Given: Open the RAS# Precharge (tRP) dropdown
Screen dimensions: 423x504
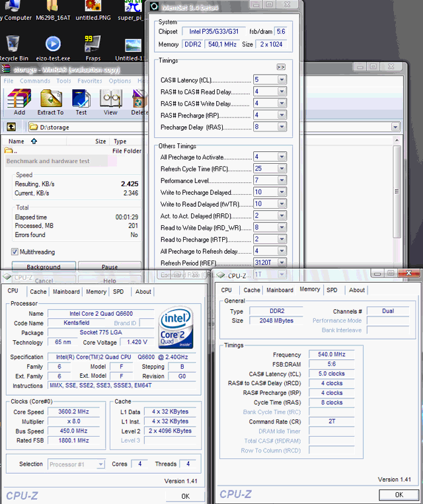Looking at the screenshot, I should (282, 115).
